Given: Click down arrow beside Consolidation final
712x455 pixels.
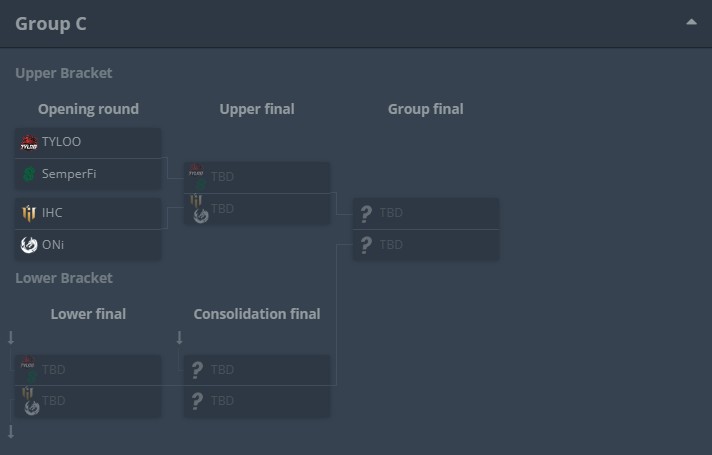Looking at the screenshot, I should [180, 338].
